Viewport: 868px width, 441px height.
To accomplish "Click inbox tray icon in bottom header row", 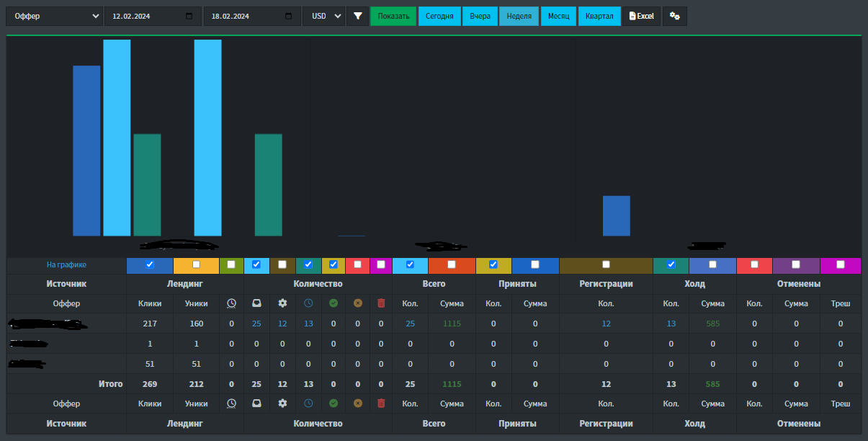I will [256, 404].
